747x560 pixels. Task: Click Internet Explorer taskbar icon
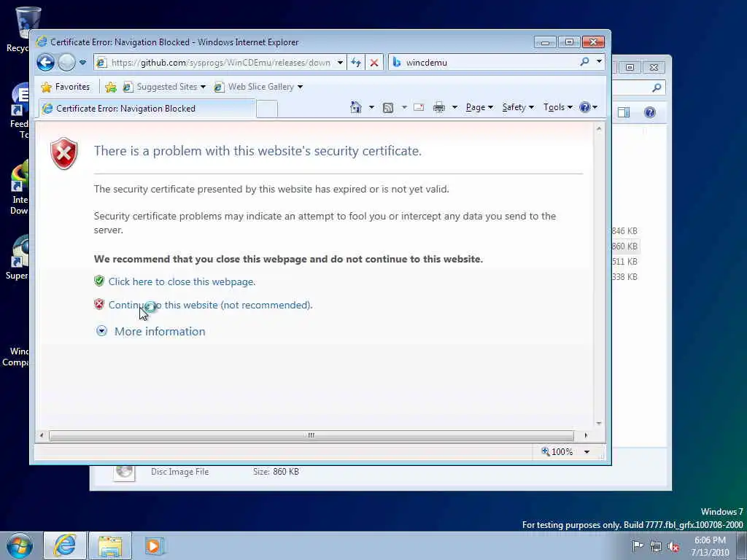[x=65, y=545]
